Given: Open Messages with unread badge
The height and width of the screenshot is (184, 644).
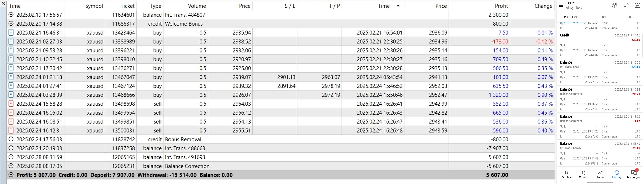Looking at the screenshot, I should point(634,174).
